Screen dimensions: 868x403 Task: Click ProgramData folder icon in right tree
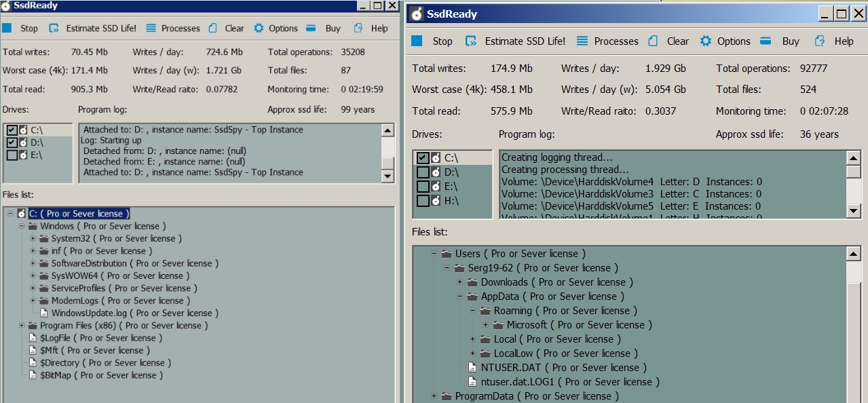pyautogui.click(x=447, y=396)
